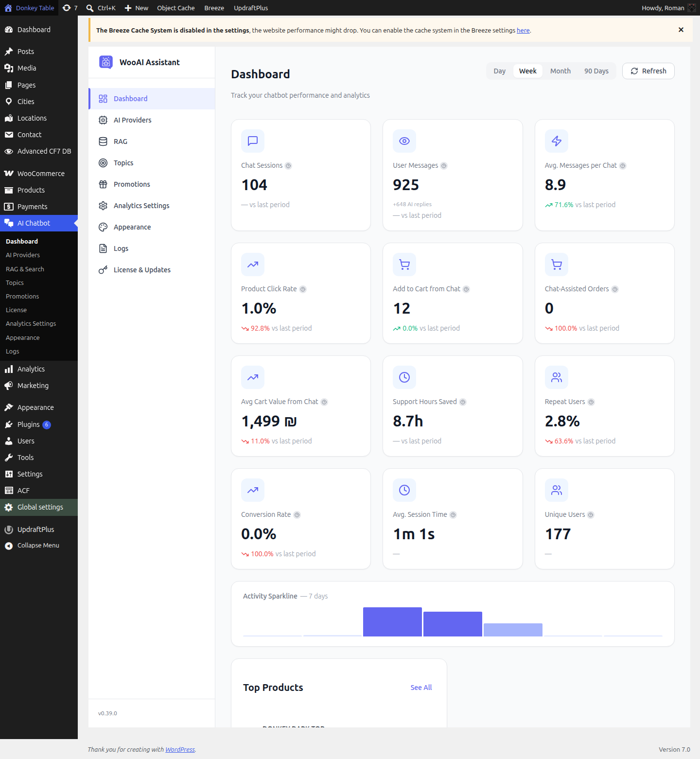The height and width of the screenshot is (759, 700).
Task: Open the Object Cache admin bar menu
Action: 176,8
